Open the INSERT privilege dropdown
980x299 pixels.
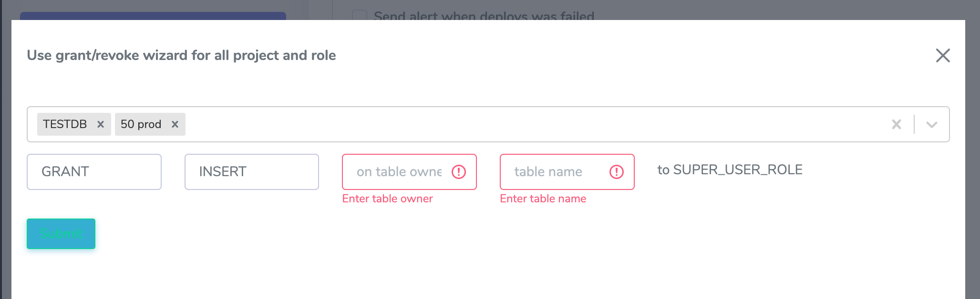tap(251, 172)
